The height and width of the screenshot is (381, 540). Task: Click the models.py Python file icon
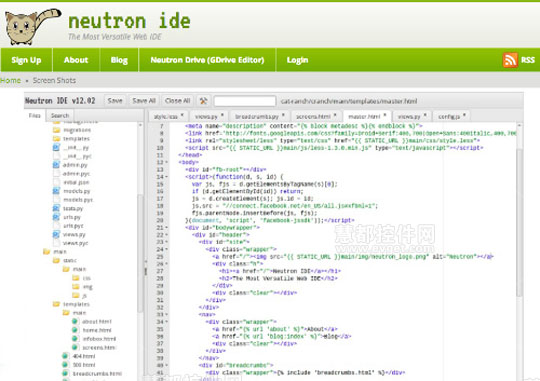pyautogui.click(x=56, y=191)
